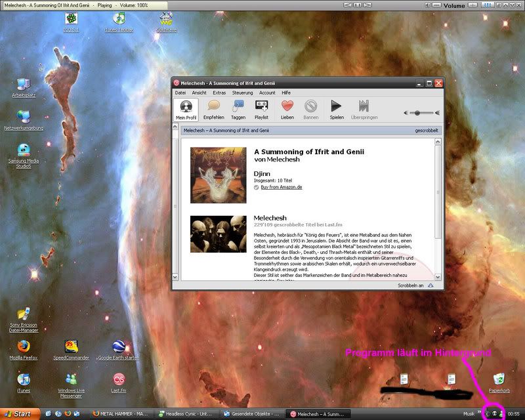
Task: Switch to METAL HAMMER taskbar button
Action: pos(121,414)
